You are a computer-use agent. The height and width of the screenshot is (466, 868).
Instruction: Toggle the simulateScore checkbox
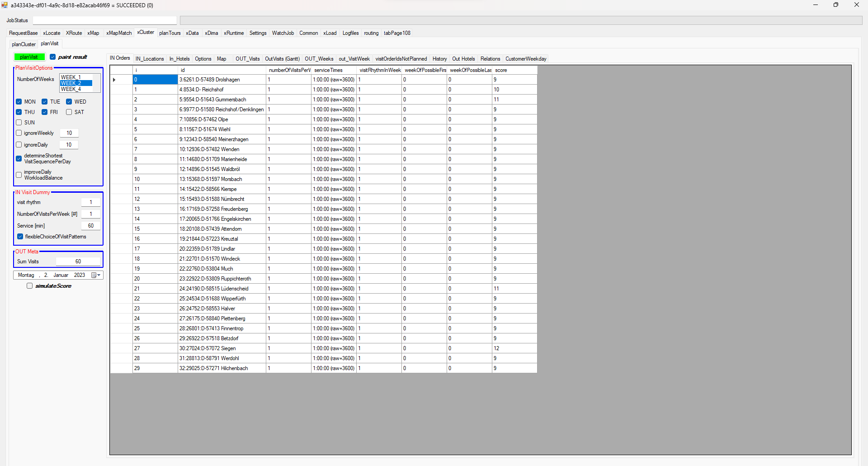[x=30, y=286]
